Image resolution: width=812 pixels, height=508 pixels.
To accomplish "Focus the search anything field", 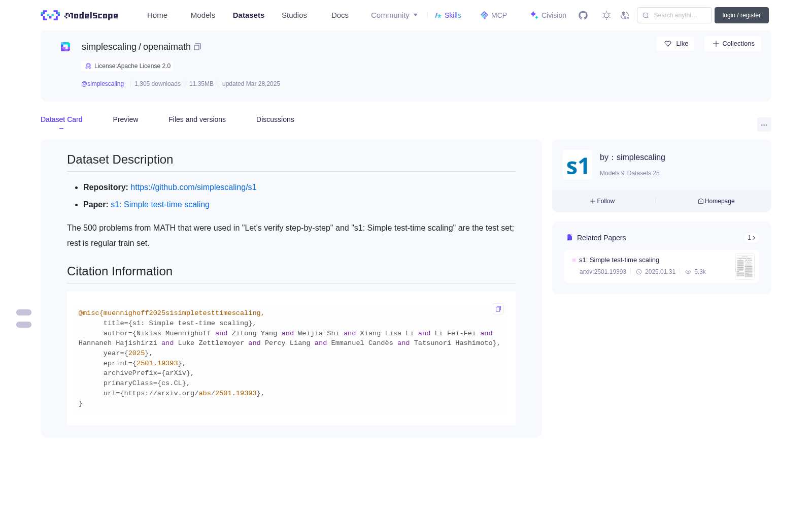I will [674, 15].
